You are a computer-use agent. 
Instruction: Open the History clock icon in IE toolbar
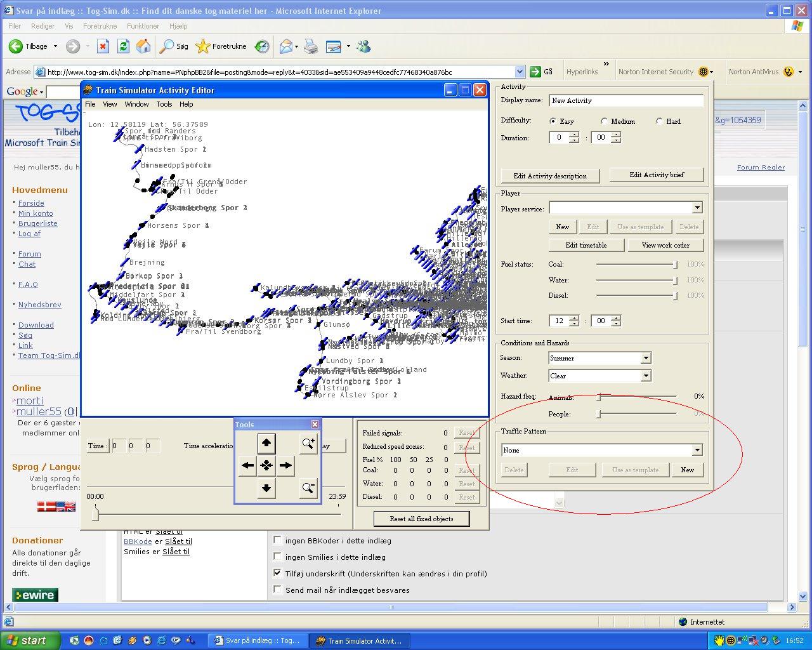[x=262, y=46]
